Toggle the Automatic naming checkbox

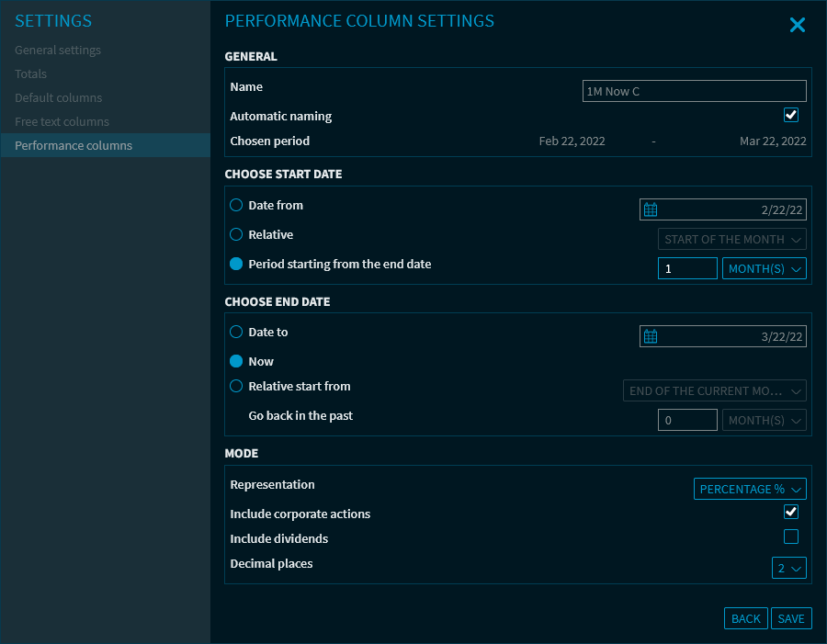point(790,116)
